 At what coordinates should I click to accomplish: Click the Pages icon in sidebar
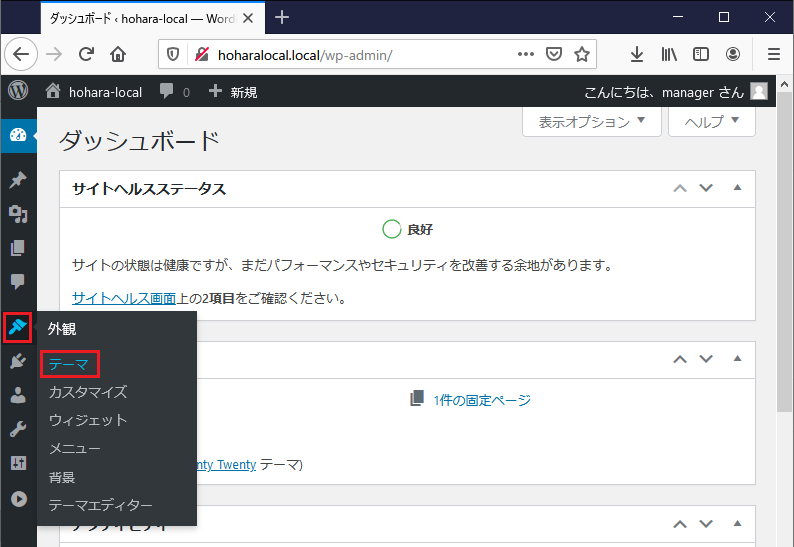[18, 248]
